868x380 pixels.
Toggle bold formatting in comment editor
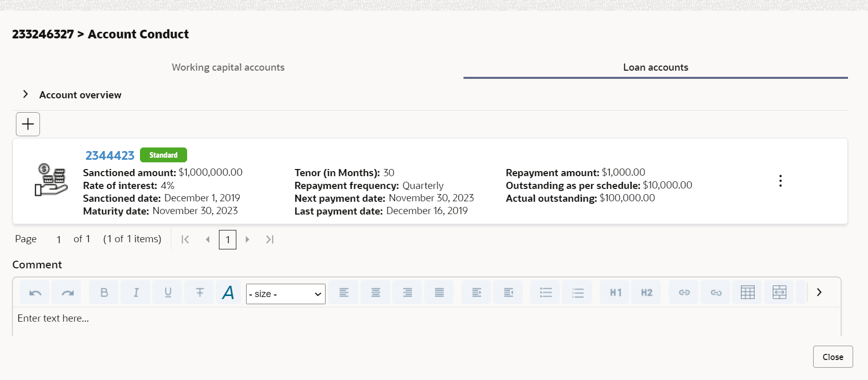point(104,292)
